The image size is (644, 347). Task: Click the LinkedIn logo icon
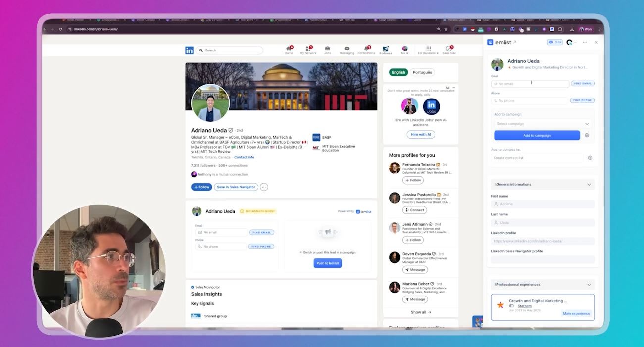[189, 50]
